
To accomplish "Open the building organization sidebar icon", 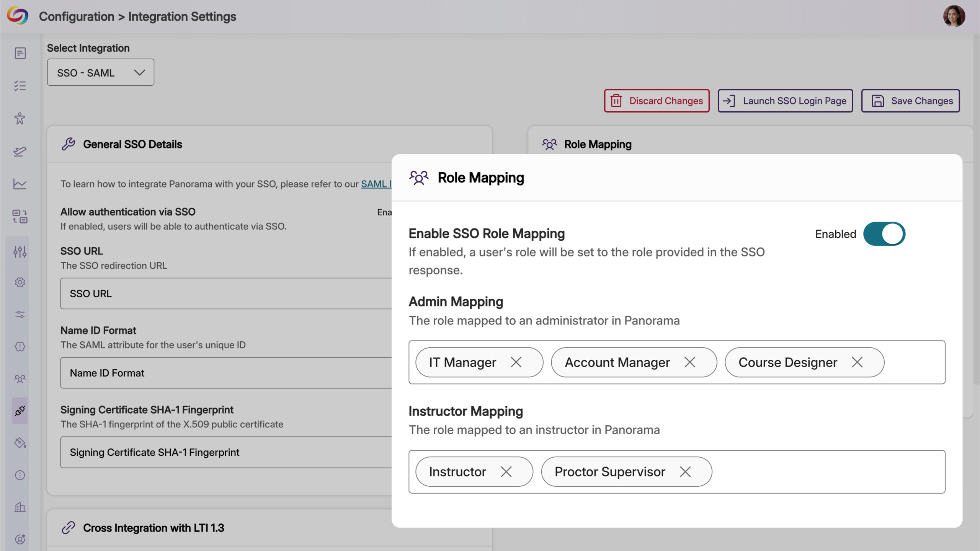I will (x=20, y=507).
